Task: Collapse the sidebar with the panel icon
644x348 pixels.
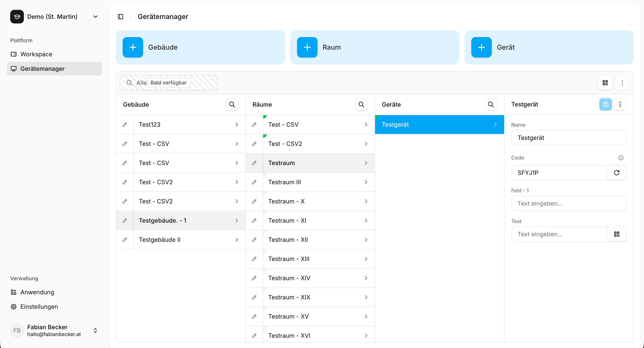Action: pos(121,16)
